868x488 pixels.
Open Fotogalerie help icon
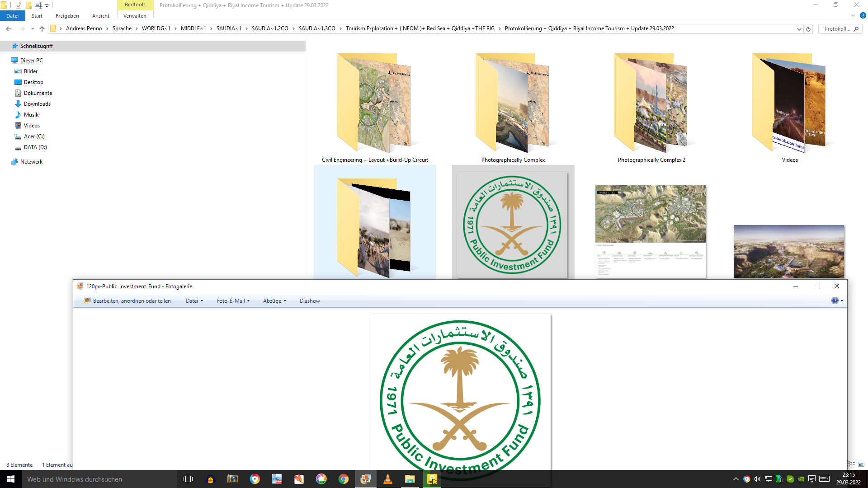click(835, 300)
